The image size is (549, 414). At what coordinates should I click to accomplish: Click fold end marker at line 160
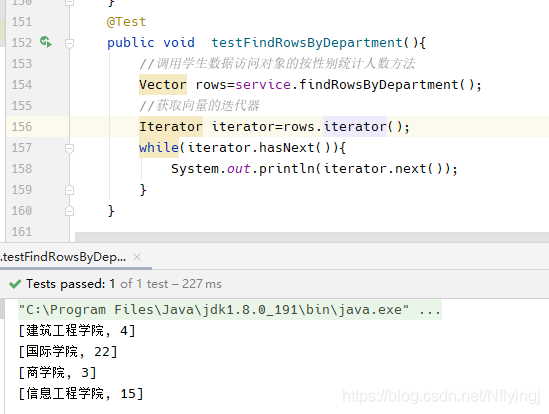(69, 211)
